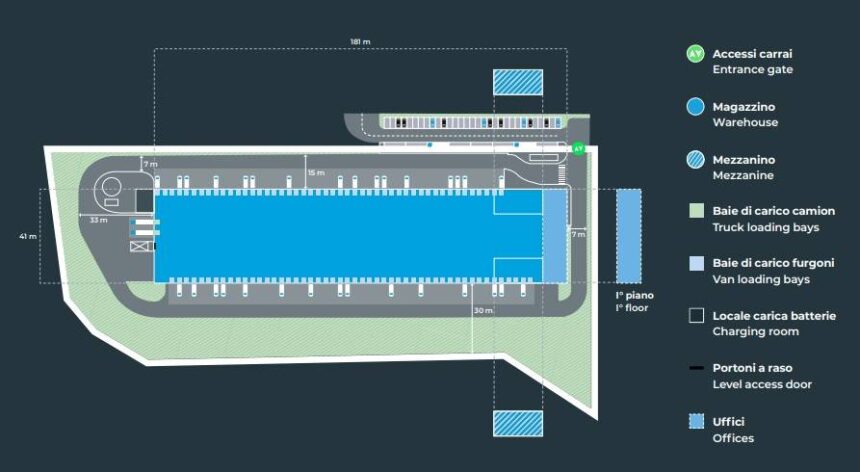Pick the light blue Van loading bays swatch
The width and height of the screenshot is (860, 472).
695,264
